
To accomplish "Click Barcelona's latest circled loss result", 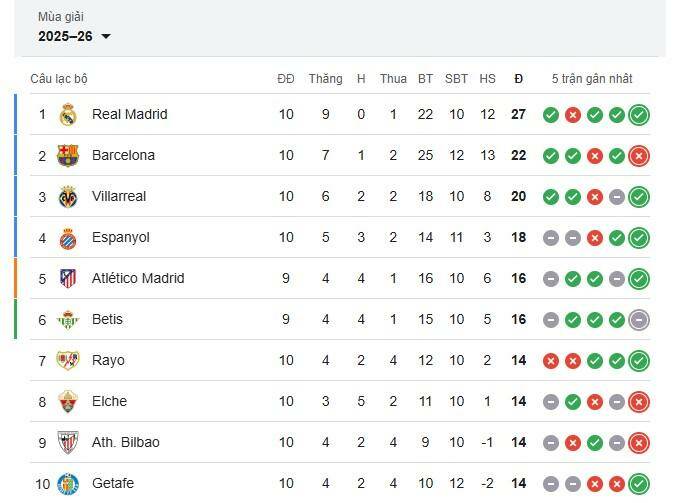I will click(639, 156).
